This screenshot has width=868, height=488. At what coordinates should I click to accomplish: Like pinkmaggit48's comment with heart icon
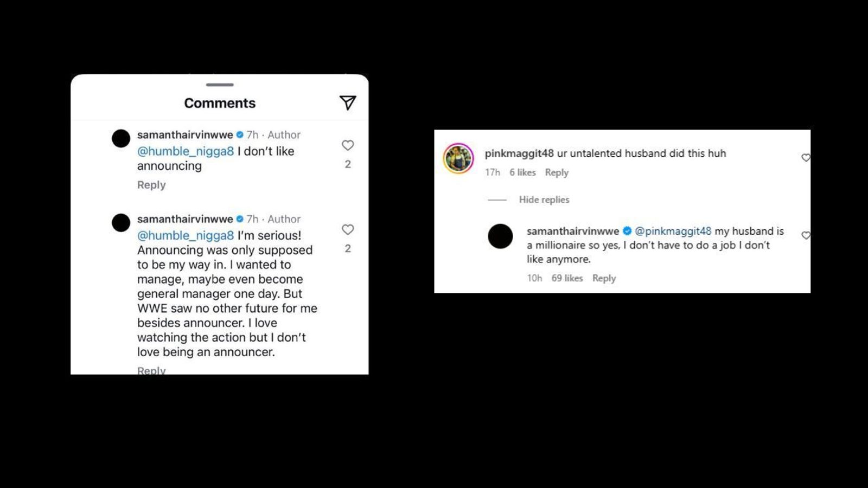point(806,158)
